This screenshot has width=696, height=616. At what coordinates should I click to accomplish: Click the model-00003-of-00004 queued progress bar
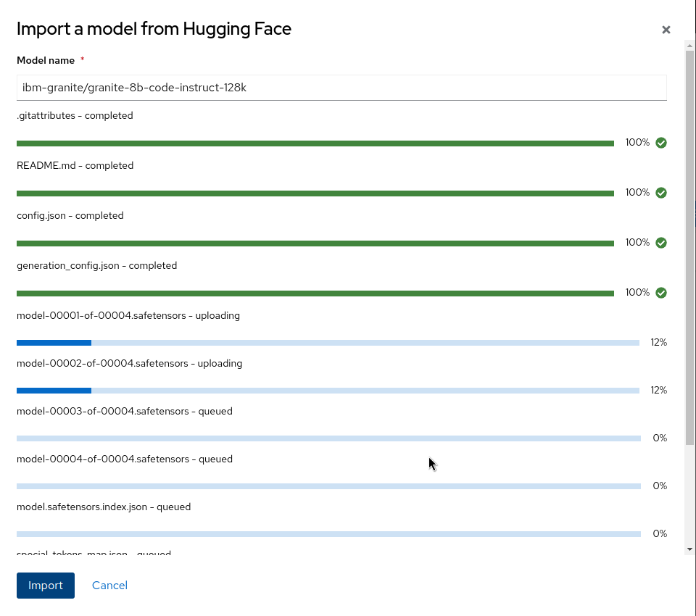[329, 438]
